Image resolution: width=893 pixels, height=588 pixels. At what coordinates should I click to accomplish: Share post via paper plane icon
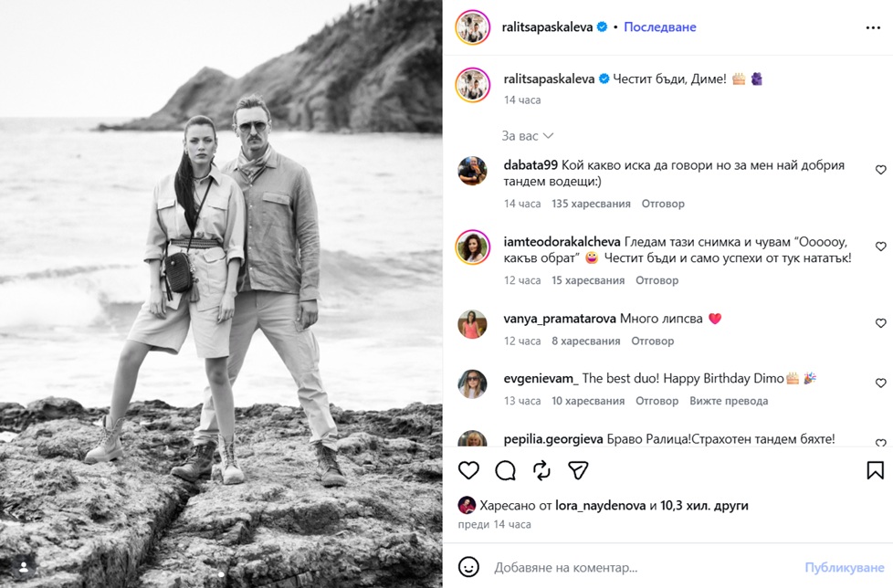click(x=578, y=470)
